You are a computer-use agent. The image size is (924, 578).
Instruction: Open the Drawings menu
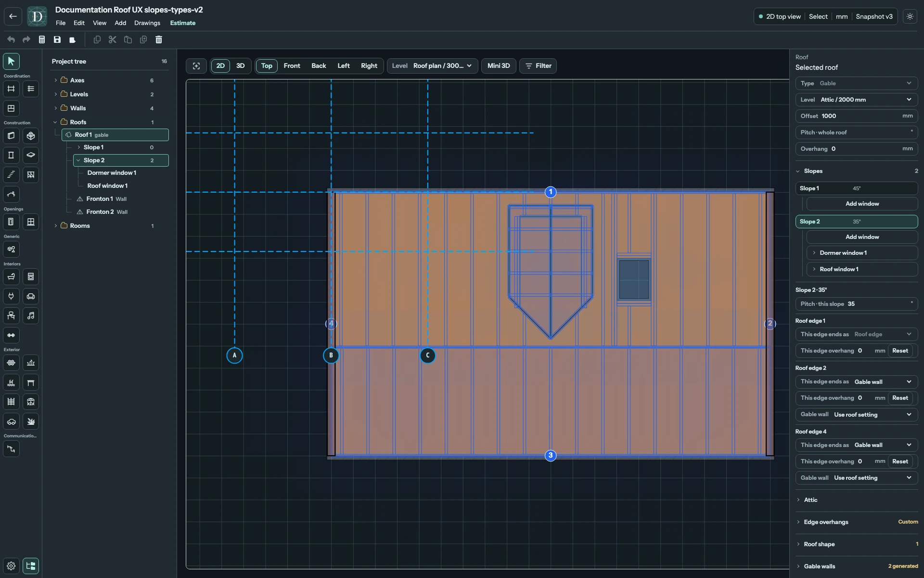147,23
